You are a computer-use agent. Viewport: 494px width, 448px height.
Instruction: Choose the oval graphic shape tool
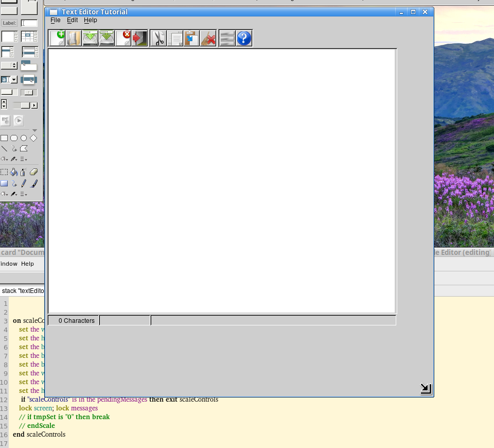(24, 138)
